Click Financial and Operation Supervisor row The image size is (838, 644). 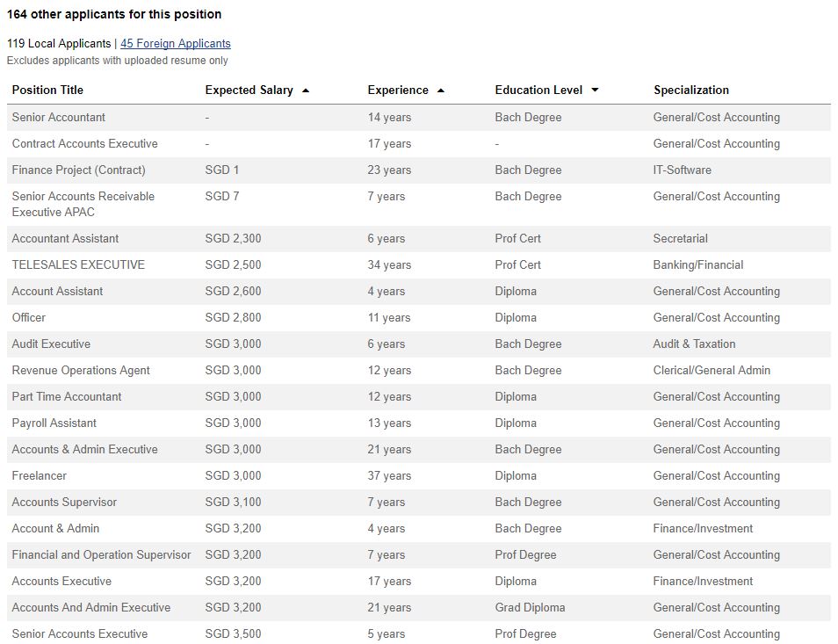419,554
